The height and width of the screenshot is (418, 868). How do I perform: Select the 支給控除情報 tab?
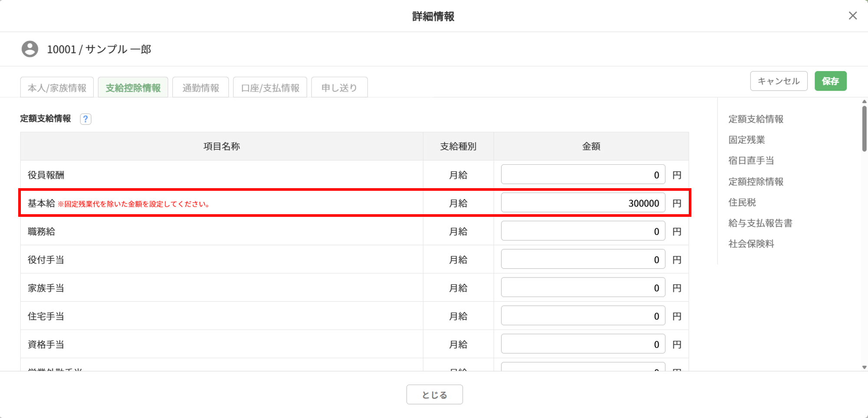coord(133,88)
